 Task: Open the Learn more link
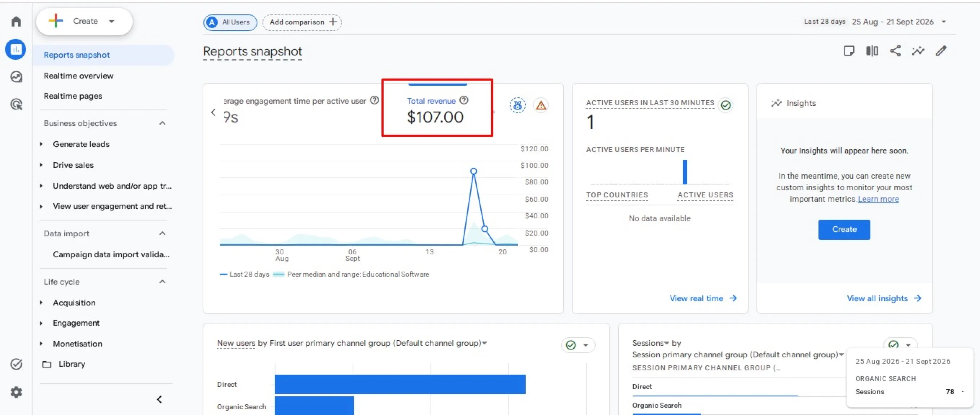[x=878, y=199]
